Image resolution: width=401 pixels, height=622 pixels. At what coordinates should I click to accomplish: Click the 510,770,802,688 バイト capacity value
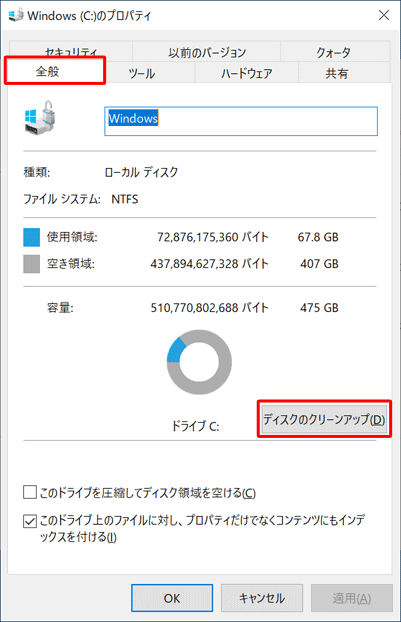209,308
